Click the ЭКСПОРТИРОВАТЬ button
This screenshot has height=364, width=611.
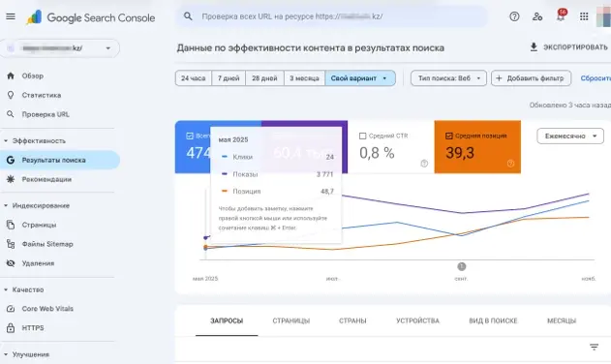(569, 47)
